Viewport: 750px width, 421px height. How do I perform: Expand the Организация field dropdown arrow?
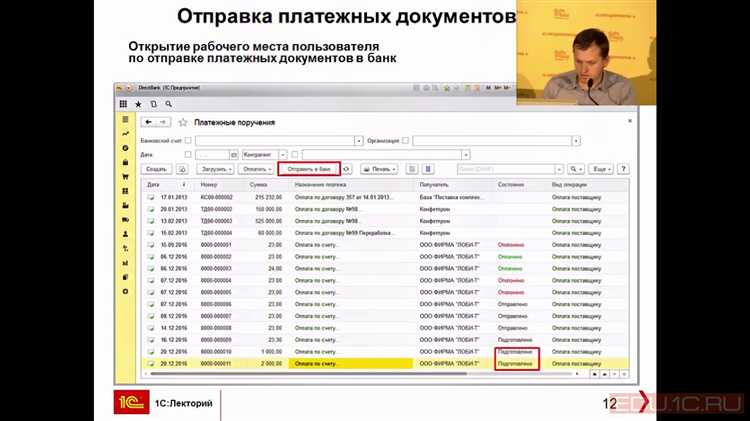click(576, 141)
